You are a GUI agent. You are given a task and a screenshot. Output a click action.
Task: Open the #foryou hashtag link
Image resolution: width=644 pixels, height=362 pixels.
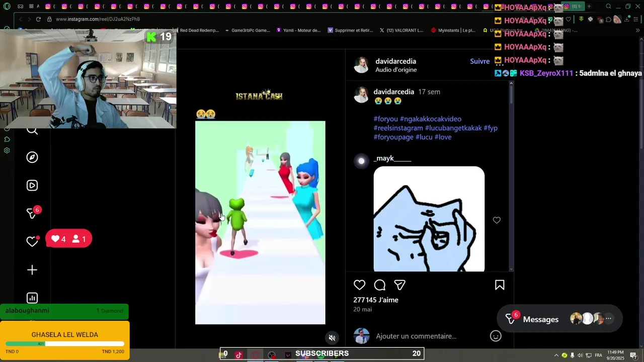(385, 119)
